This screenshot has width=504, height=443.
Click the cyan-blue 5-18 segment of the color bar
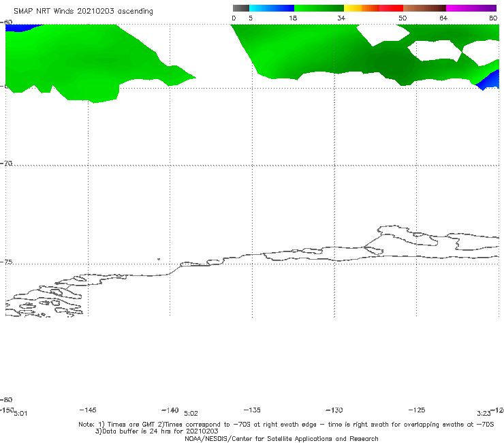[x=272, y=8]
